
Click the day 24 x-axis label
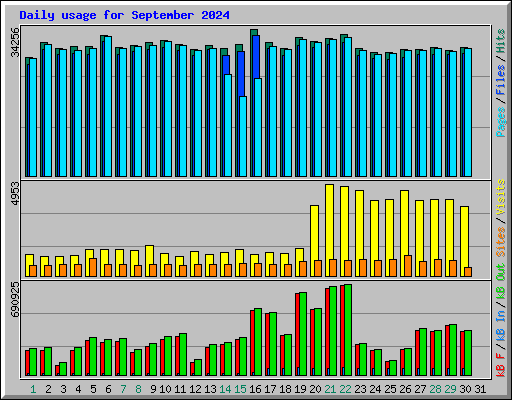tap(375, 389)
